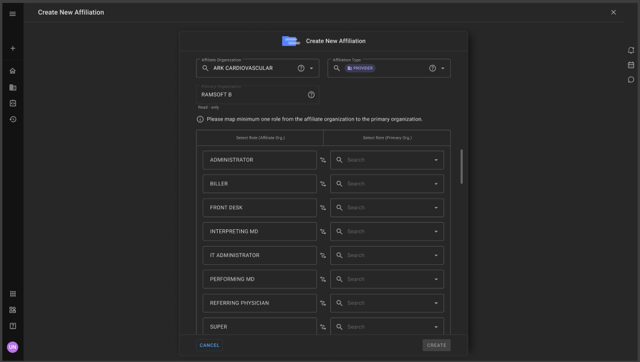Click the plus icon in sidebar
This screenshot has width=640, height=362.
coord(13,48)
